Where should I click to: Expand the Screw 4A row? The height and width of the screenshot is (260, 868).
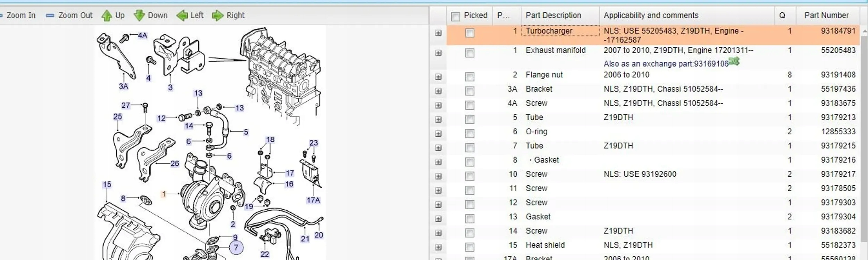(438, 105)
